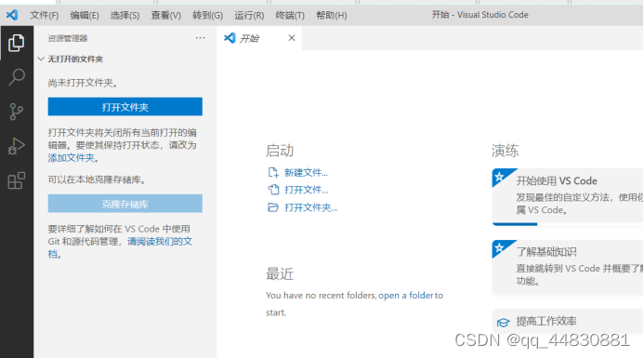The height and width of the screenshot is (358, 644).
Task: Click the 启动 heading
Action: pyautogui.click(x=280, y=151)
